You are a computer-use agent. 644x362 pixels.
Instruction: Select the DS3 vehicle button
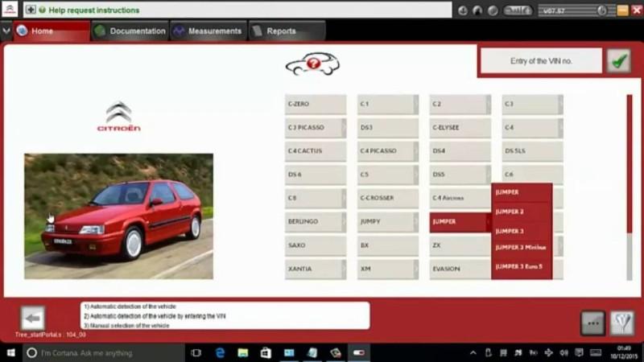pos(388,128)
